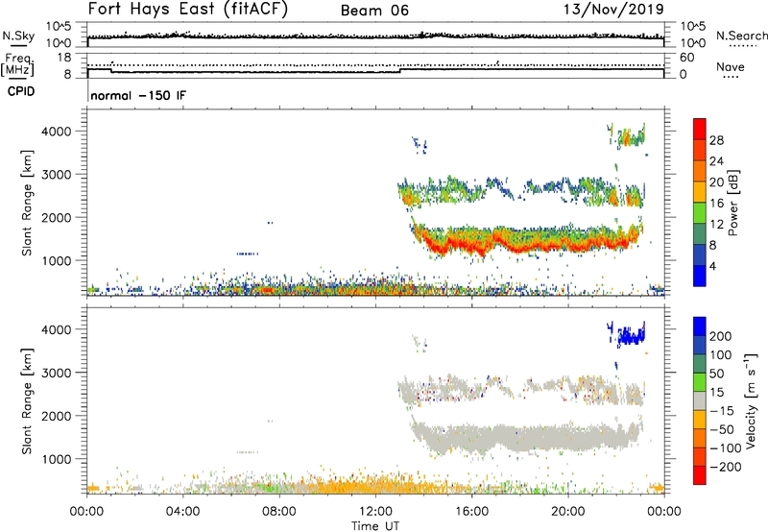Screen dimensions: 768x532
Task: Click the gray segment of Velocity colorbar
Action: pyautogui.click(x=700, y=400)
